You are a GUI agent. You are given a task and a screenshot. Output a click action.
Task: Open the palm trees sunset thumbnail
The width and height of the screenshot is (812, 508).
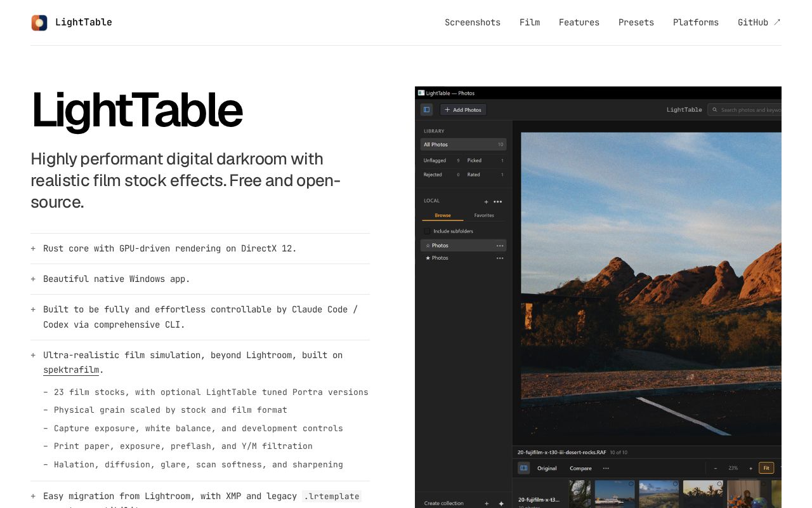704,494
